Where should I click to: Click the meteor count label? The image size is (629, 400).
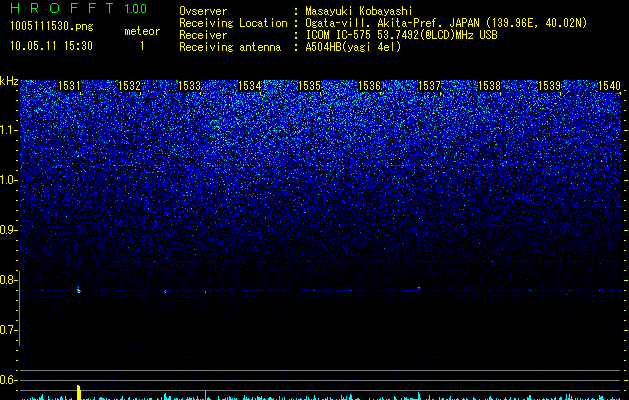pos(142,31)
